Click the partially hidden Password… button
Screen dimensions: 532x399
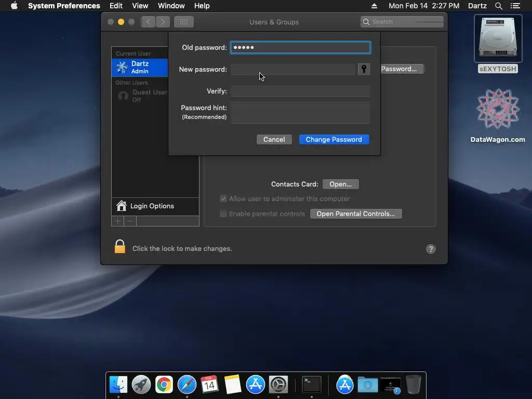[x=402, y=69]
